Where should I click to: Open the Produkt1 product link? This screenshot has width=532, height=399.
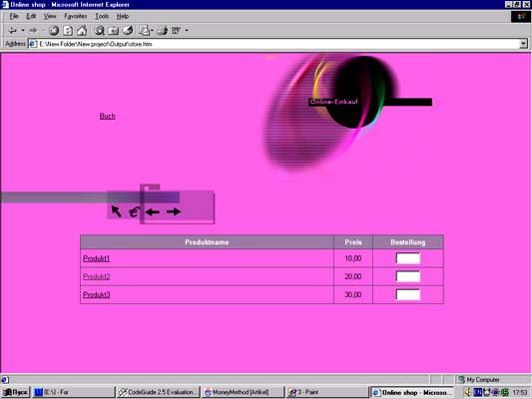(97, 258)
